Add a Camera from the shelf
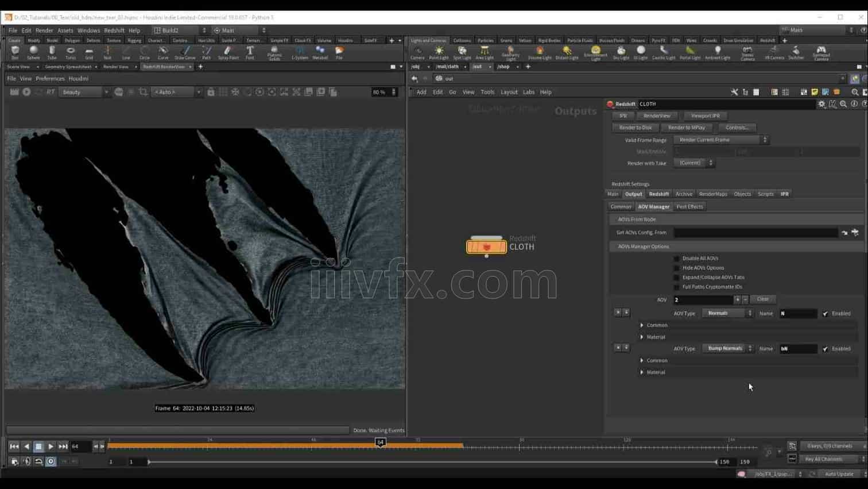Screen dimensions: 868x489 417,53
